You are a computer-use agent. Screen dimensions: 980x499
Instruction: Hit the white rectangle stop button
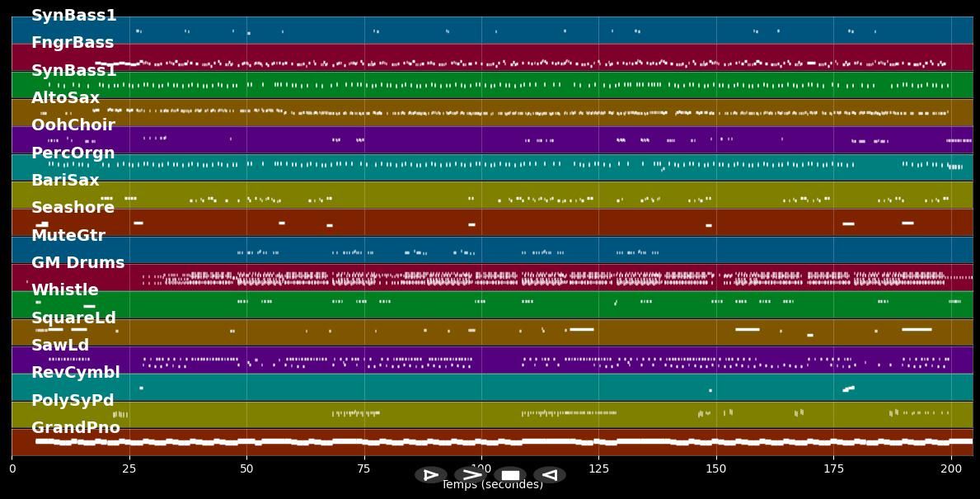(x=510, y=475)
